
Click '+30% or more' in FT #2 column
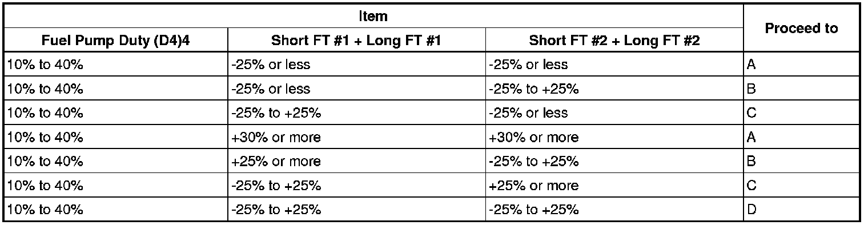pyautogui.click(x=533, y=137)
